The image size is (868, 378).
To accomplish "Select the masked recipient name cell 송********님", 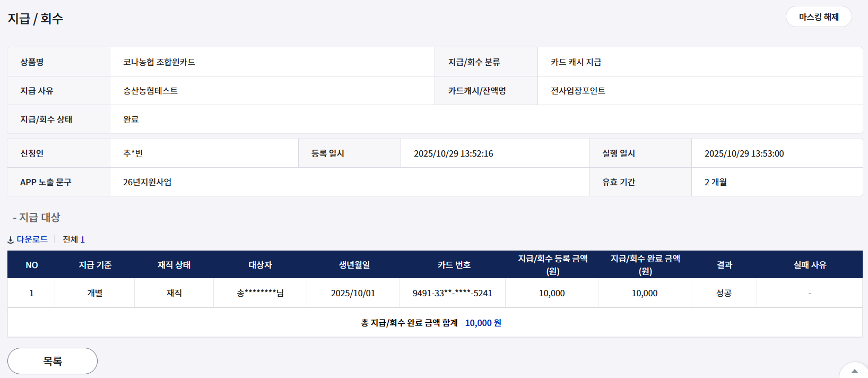I will point(260,293).
